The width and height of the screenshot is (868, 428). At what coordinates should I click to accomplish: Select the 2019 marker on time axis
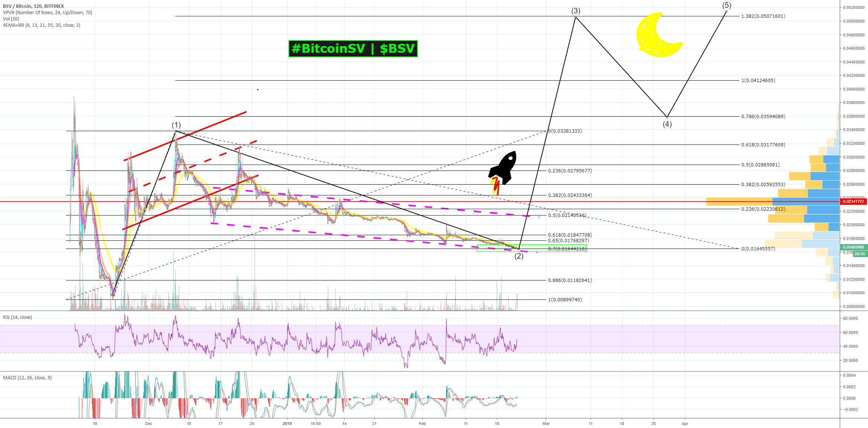[x=287, y=424]
